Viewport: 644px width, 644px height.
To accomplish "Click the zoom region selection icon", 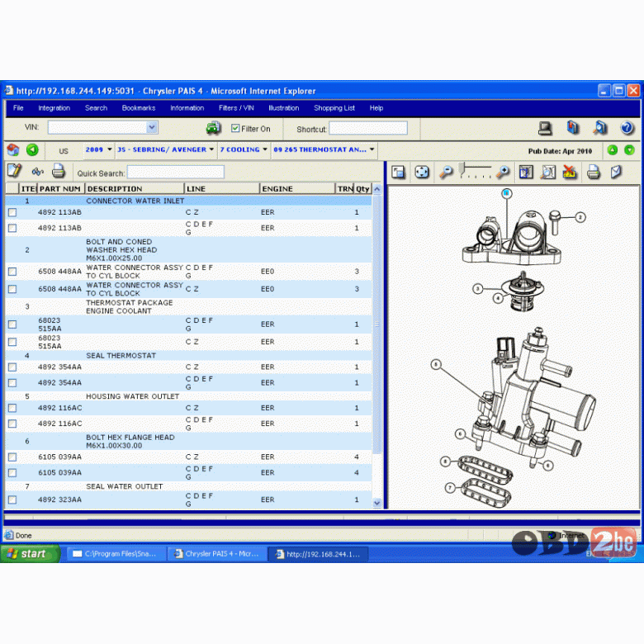I will tap(526, 172).
